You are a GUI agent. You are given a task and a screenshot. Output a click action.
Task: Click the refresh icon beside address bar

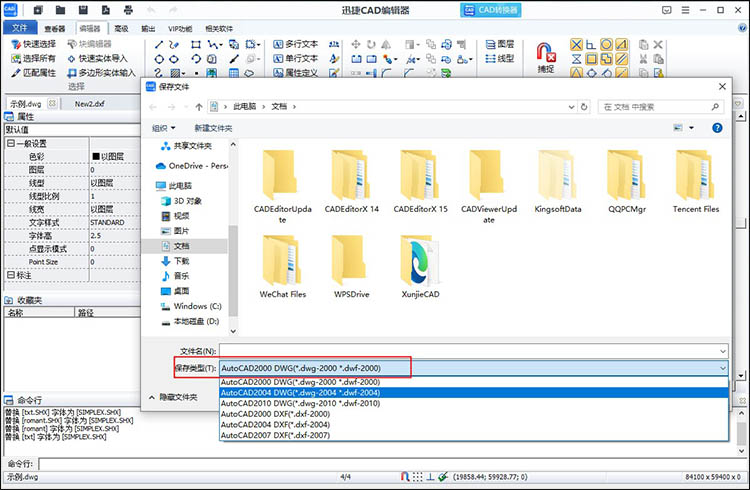[x=584, y=107]
